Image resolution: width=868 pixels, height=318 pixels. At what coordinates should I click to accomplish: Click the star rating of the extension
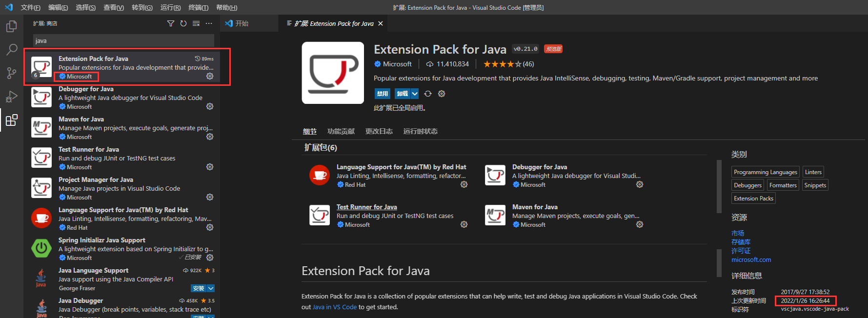(503, 64)
